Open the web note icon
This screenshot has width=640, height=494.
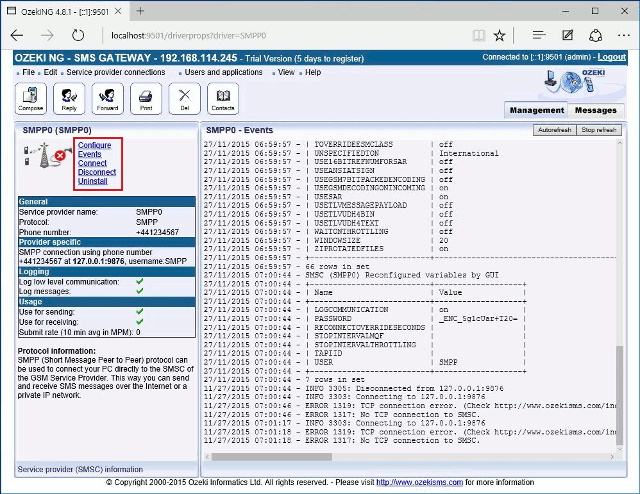tap(567, 36)
